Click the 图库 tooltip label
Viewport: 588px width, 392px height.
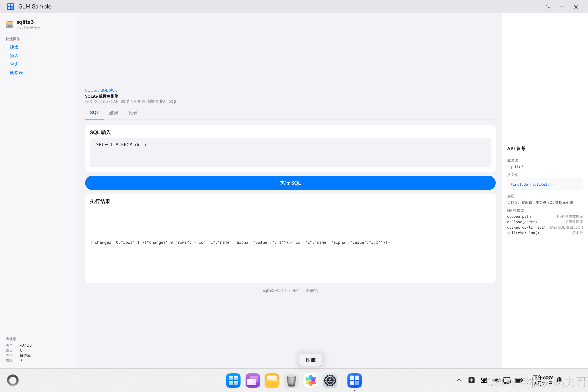311,360
